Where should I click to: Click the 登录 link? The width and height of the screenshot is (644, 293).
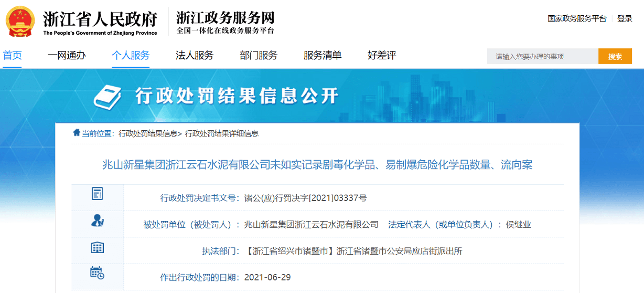point(625,19)
